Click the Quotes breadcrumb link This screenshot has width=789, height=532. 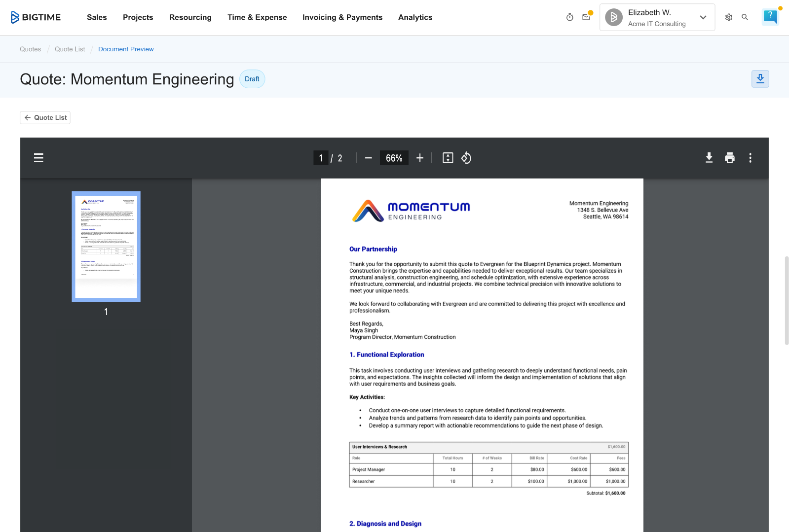tap(31, 49)
